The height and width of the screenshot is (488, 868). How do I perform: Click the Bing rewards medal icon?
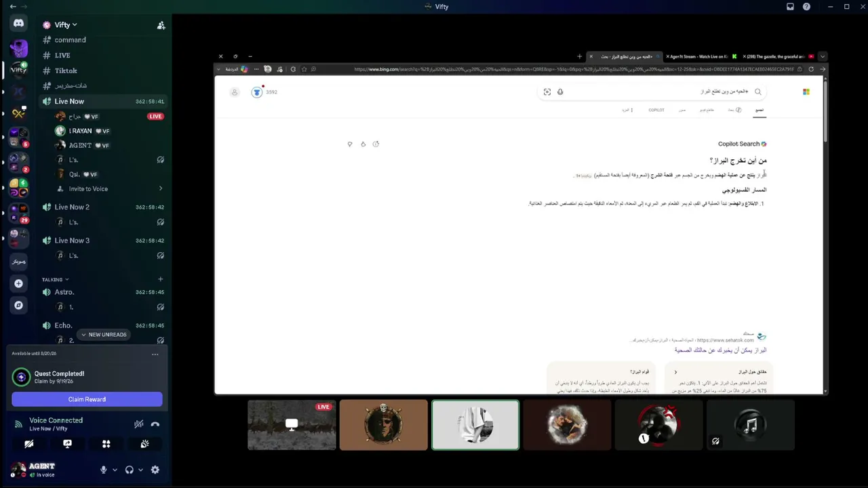257,92
